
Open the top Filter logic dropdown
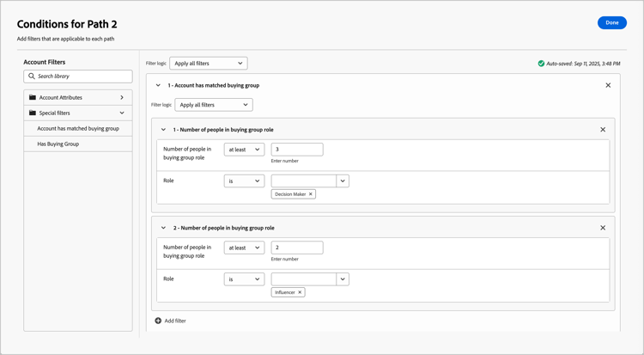[x=209, y=63]
